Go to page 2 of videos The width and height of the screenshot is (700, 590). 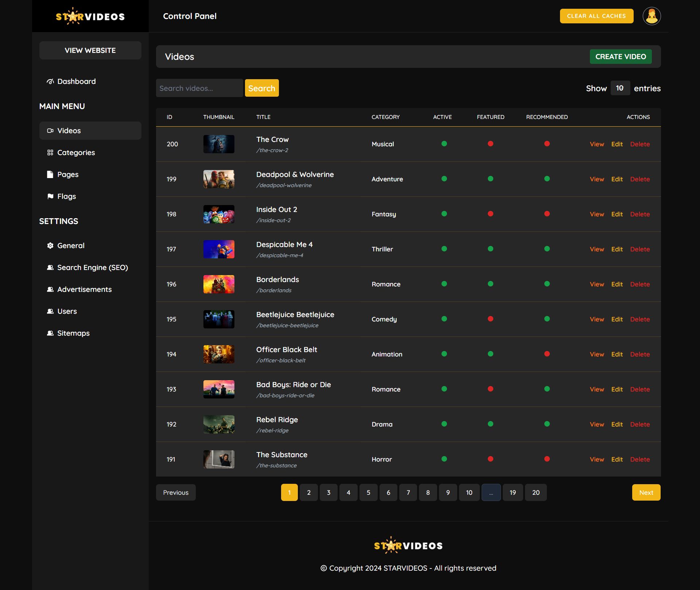pyautogui.click(x=309, y=493)
